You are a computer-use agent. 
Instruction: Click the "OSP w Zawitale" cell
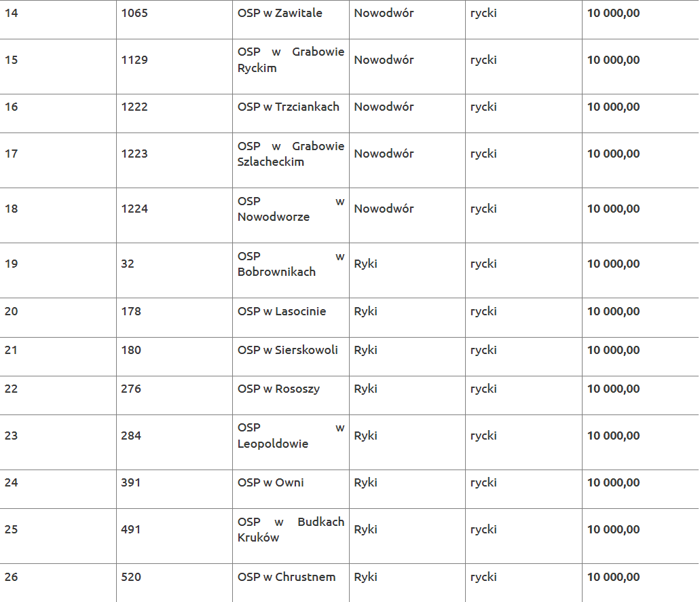pyautogui.click(x=280, y=14)
